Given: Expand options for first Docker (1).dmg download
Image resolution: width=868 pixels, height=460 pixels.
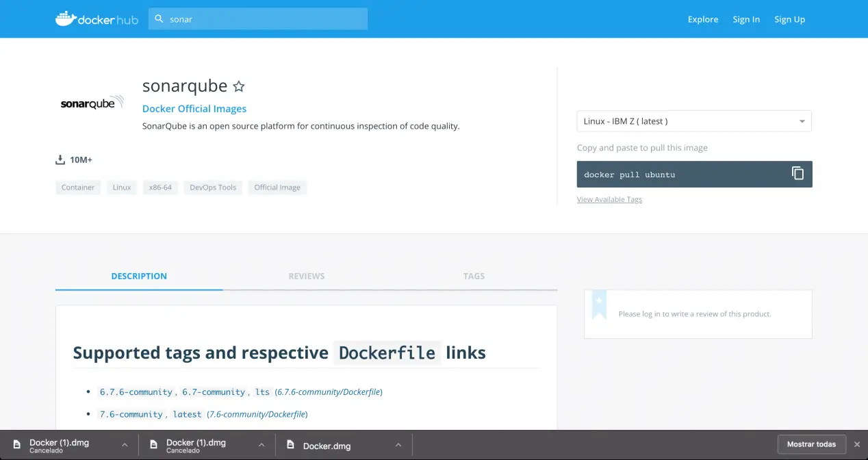Looking at the screenshot, I should coord(125,445).
